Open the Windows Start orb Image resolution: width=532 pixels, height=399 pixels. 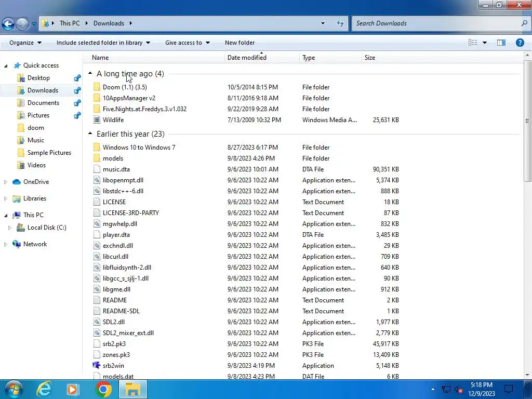[x=13, y=389]
